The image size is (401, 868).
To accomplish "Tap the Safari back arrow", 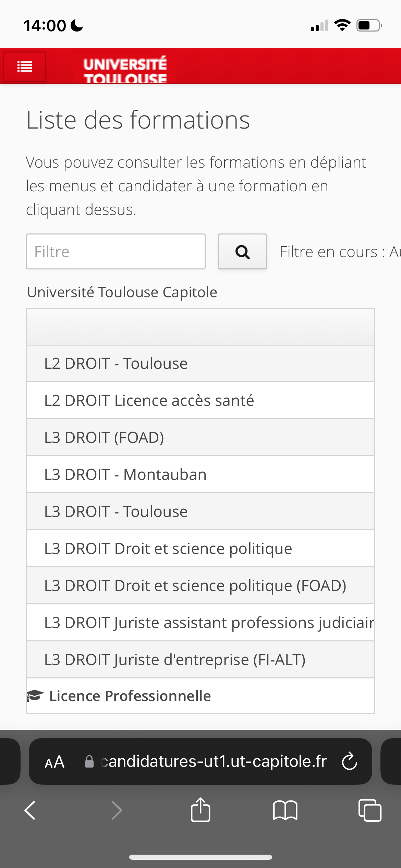I will (30, 810).
